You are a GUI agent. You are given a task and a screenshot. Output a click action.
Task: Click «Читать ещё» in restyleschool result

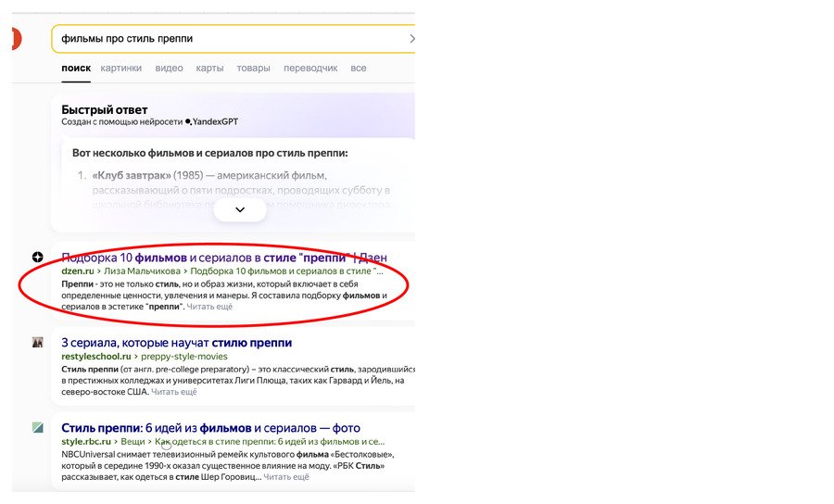pyautogui.click(x=174, y=392)
